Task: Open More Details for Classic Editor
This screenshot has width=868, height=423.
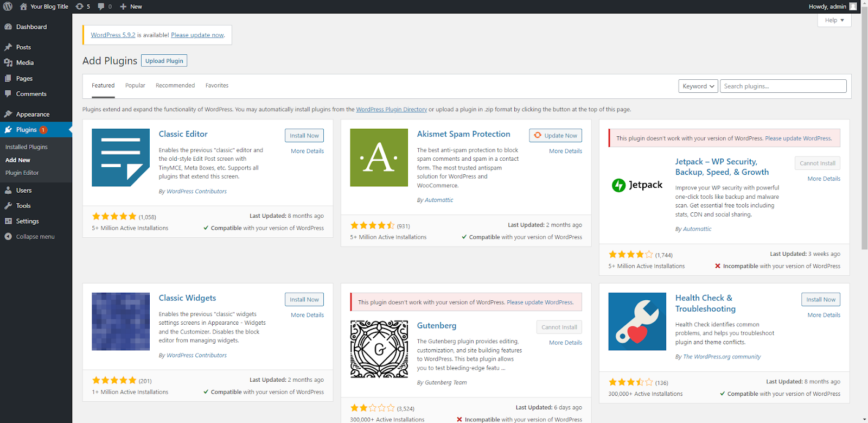Action: click(x=307, y=151)
